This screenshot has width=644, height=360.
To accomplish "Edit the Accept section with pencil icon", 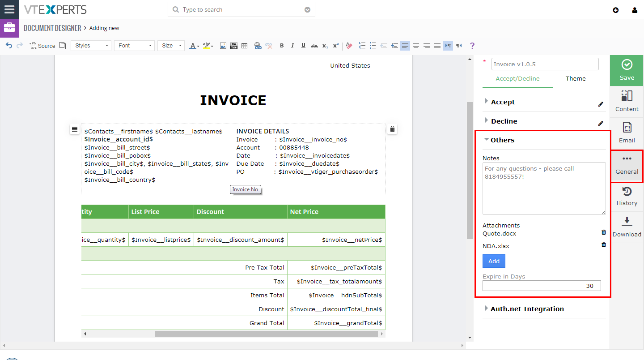I will pyautogui.click(x=601, y=104).
